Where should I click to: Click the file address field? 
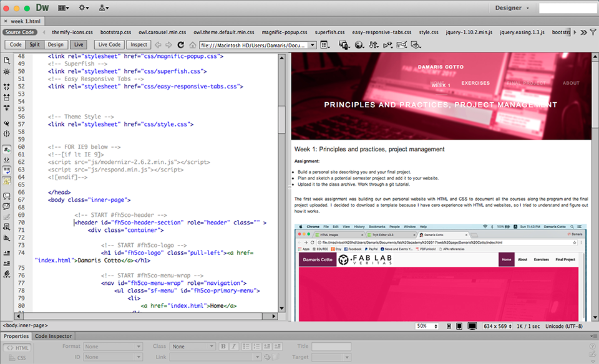(x=254, y=45)
